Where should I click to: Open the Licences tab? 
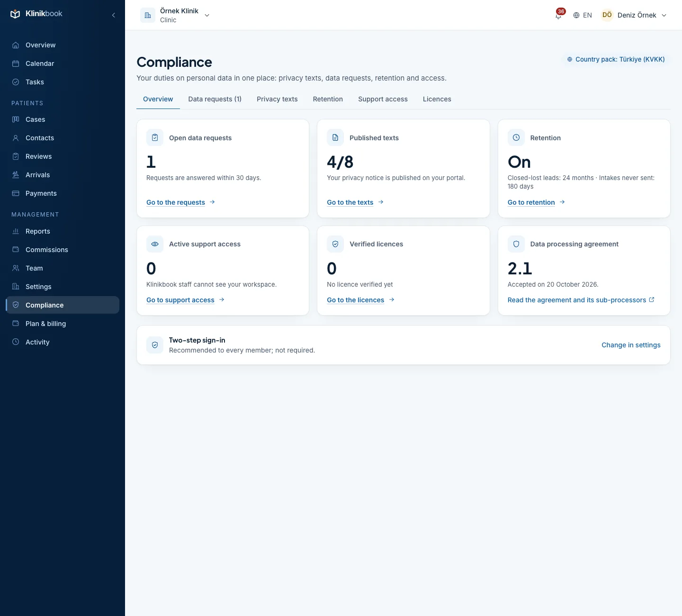[x=437, y=99]
